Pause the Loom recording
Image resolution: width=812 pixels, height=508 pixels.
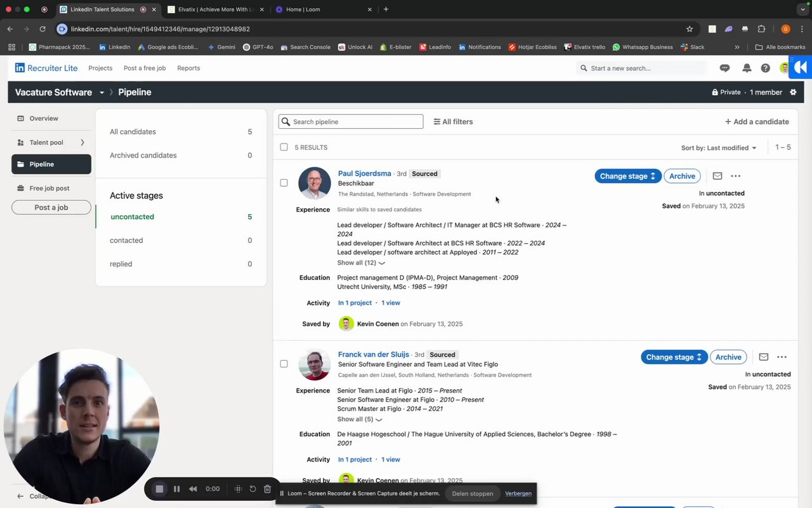(177, 489)
